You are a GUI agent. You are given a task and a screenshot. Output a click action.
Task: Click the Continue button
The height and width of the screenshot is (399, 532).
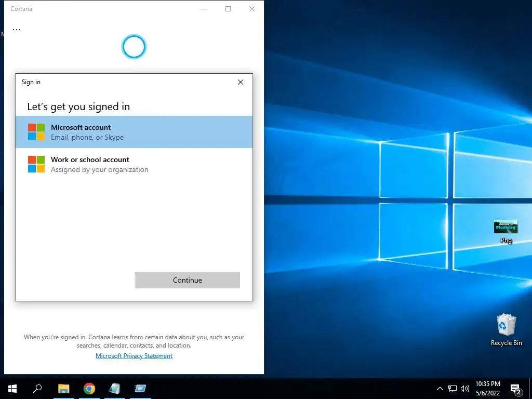tap(187, 280)
